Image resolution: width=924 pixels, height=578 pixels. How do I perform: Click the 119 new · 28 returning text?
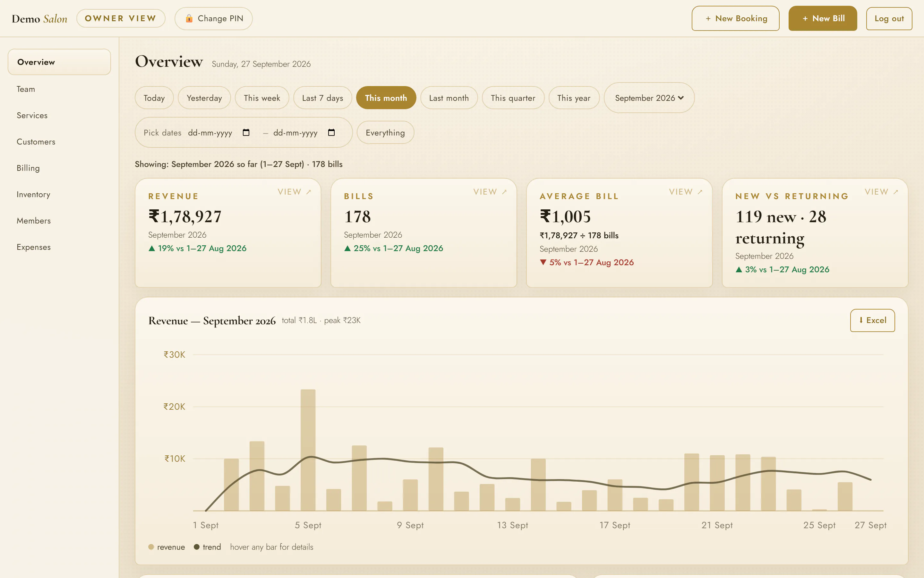[781, 227]
